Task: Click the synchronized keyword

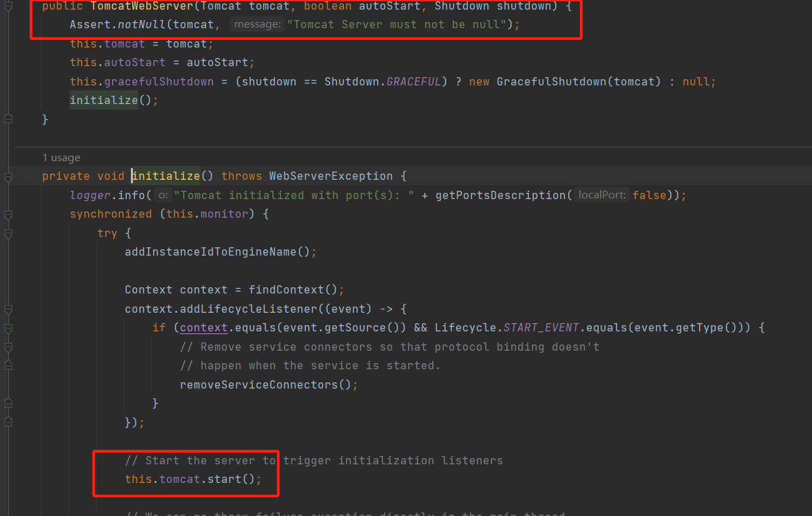Action: tap(111, 214)
